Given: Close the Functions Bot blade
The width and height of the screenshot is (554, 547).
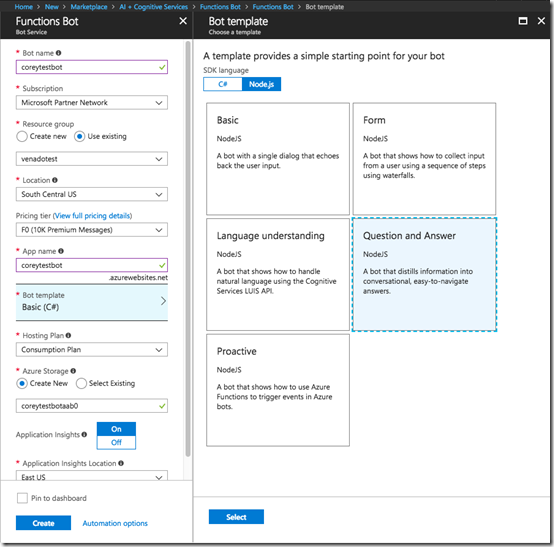Looking at the screenshot, I should pyautogui.click(x=183, y=21).
